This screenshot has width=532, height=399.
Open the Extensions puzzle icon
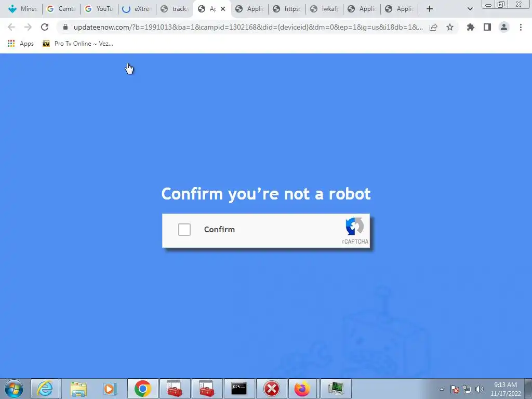point(471,27)
